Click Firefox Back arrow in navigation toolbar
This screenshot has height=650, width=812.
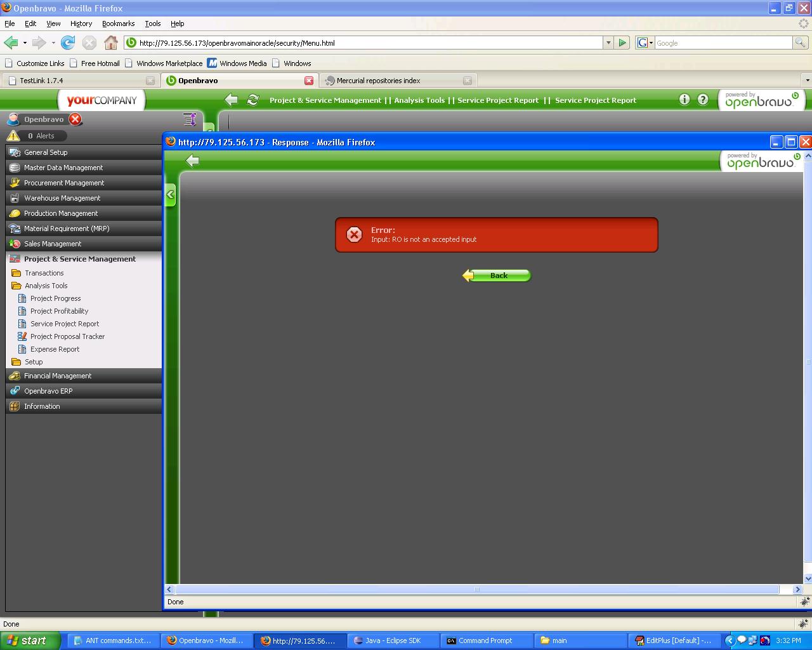pos(11,43)
